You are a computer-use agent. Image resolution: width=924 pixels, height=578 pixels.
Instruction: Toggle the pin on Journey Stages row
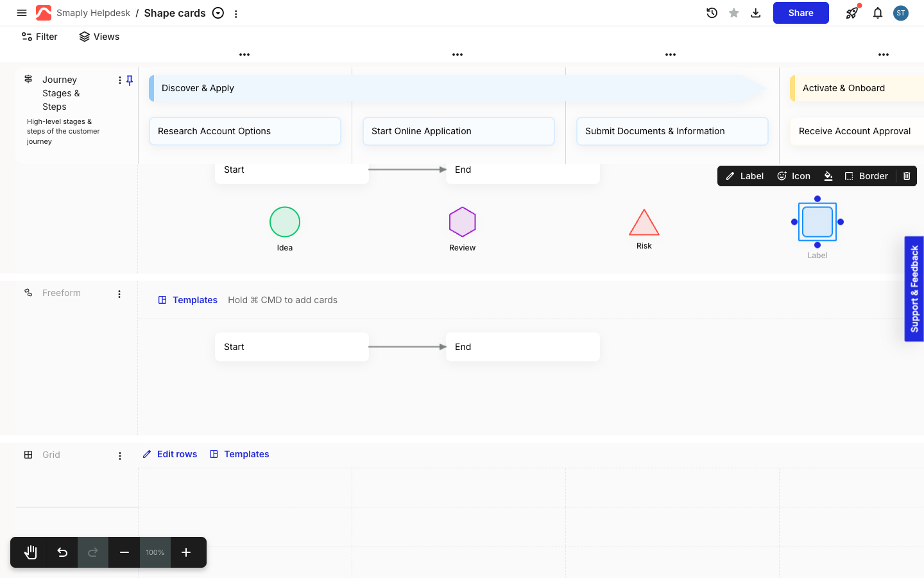tap(130, 80)
